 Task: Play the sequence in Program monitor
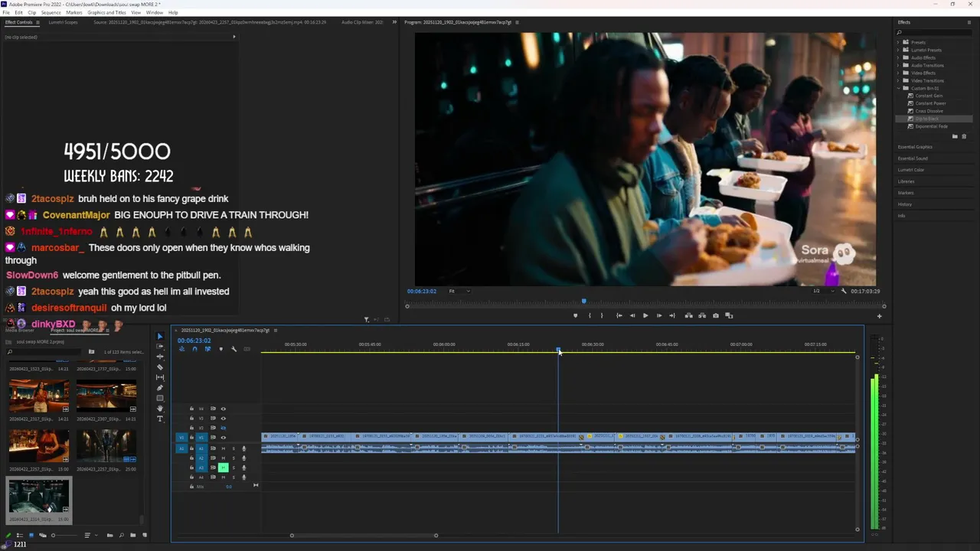645,315
